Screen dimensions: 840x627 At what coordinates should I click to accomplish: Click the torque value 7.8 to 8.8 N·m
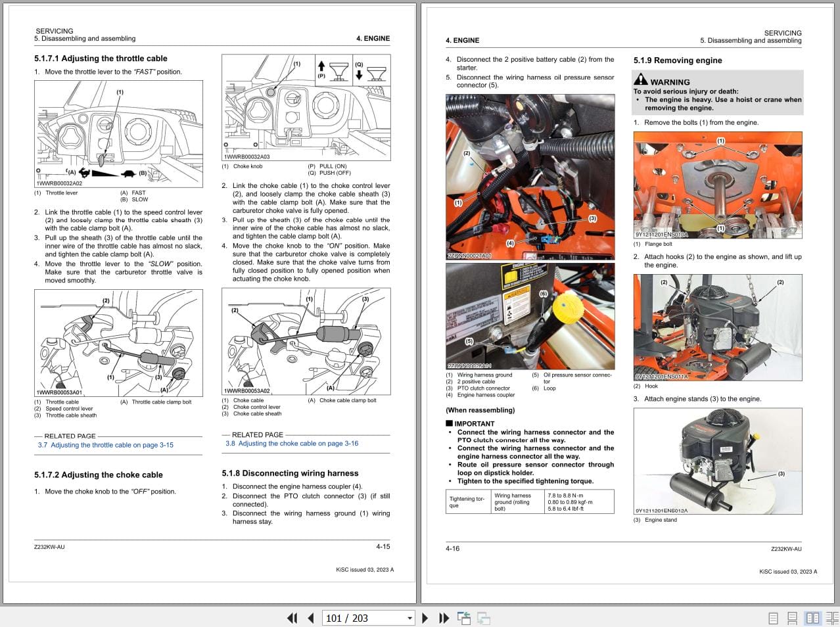pyautogui.click(x=565, y=496)
